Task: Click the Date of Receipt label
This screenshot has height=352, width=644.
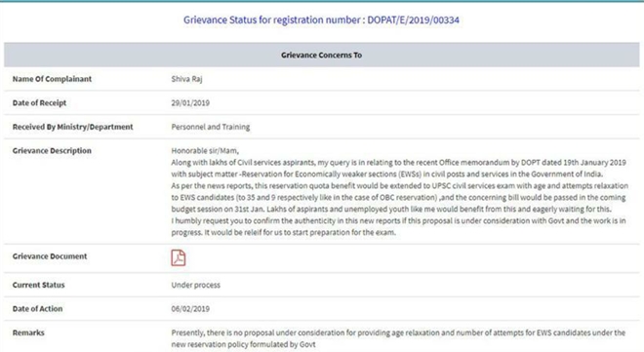Action: [x=39, y=103]
